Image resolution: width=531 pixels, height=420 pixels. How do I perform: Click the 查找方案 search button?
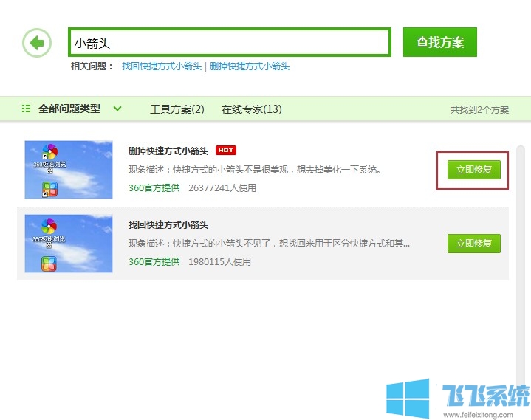pos(440,42)
